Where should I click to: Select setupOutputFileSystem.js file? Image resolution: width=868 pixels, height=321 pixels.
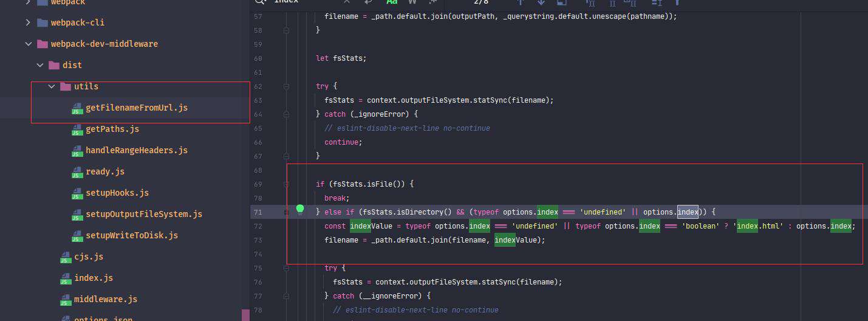pyautogui.click(x=144, y=214)
